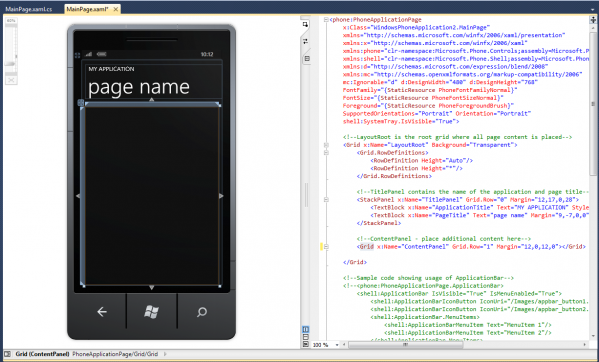Click the LayoutRoot comment line
The width and height of the screenshot is (599, 362).
click(457, 137)
